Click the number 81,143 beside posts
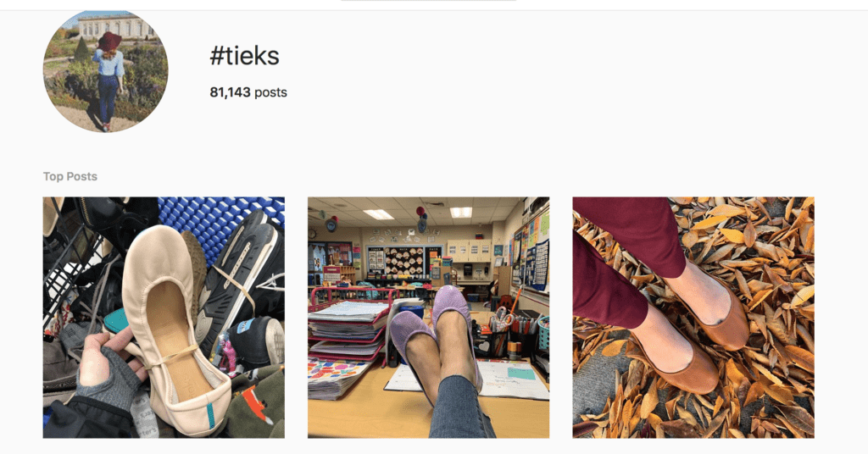This screenshot has width=868, height=454. coord(231,92)
